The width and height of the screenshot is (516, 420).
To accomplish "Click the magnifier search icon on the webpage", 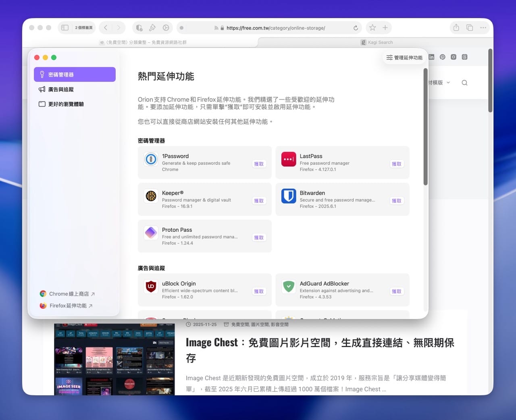I will click(464, 82).
